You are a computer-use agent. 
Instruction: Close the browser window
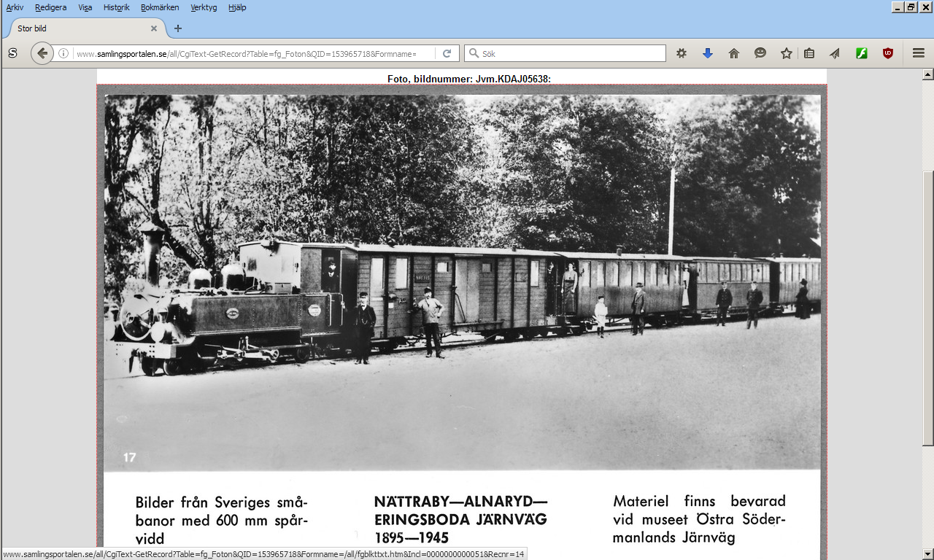coord(925,7)
